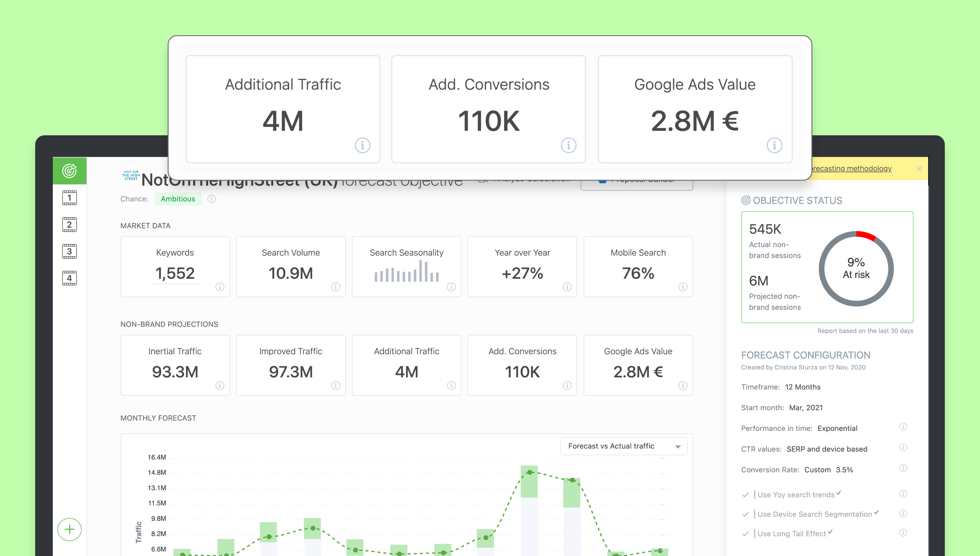Click info icon in dashboard Google Ads Value card
The width and height of the screenshot is (980, 556).
tap(683, 385)
